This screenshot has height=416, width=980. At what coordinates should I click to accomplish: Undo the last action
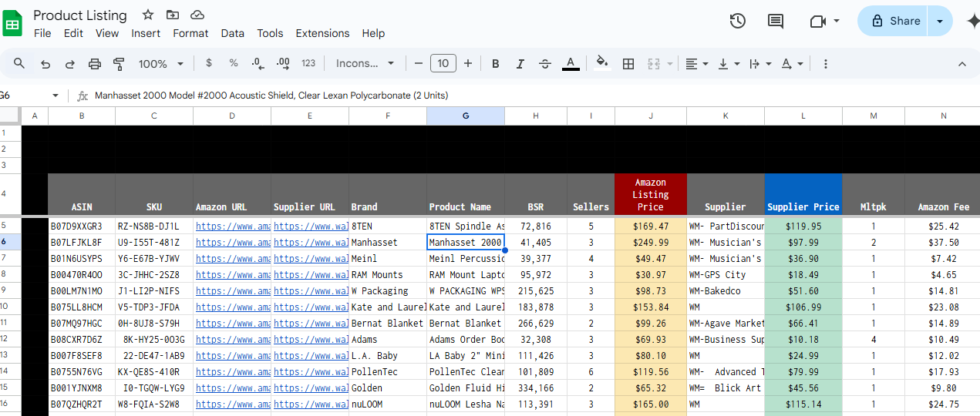click(x=45, y=64)
